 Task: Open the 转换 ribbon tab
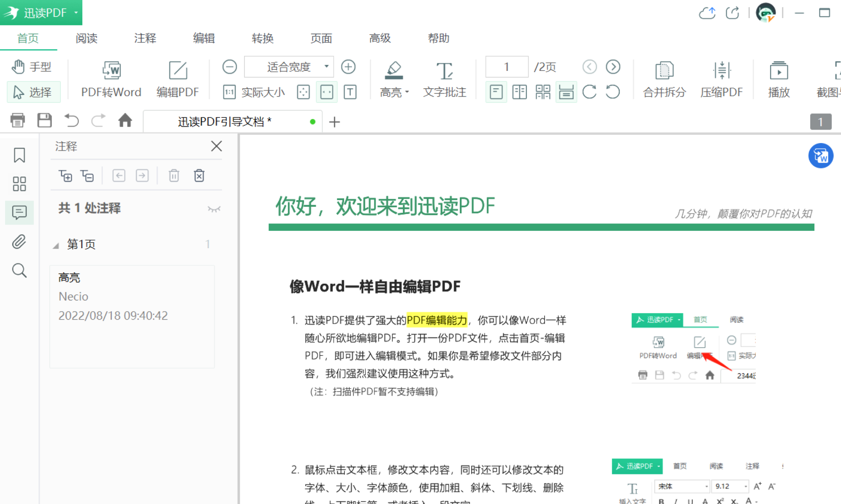263,38
